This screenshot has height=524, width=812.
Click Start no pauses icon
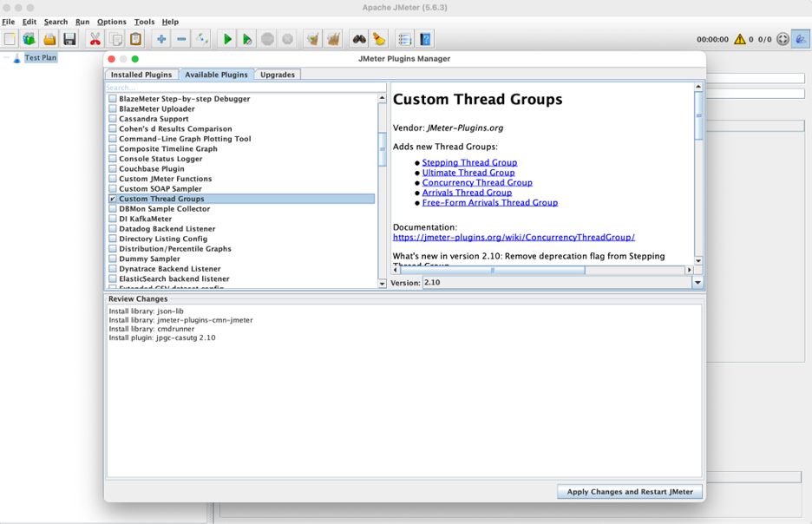247,39
